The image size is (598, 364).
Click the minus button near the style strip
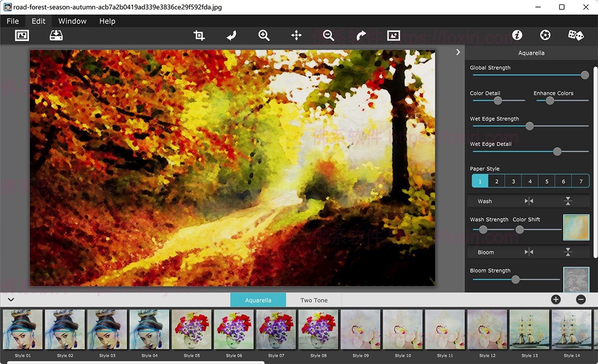(x=581, y=299)
